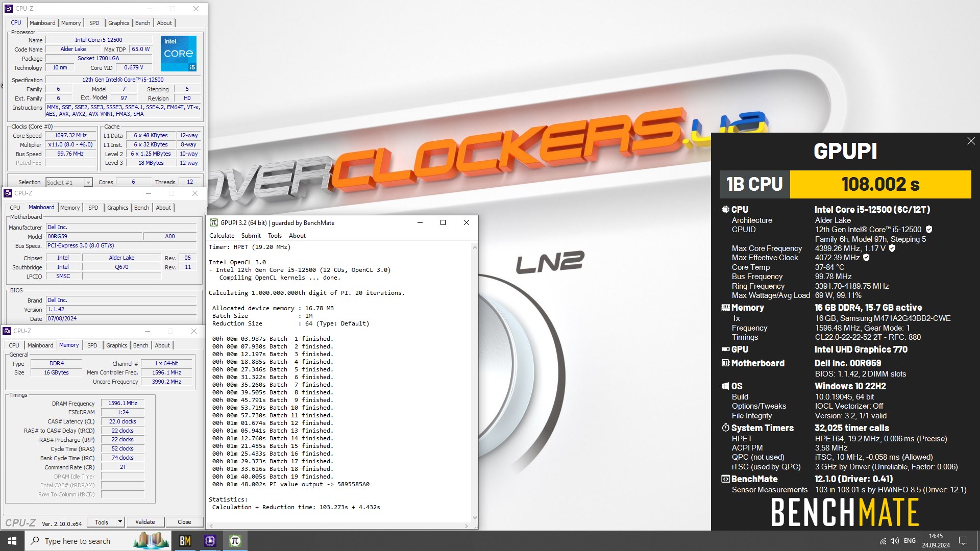Click the ENG language indicator
Image resolution: width=980 pixels, height=551 pixels.
910,541
